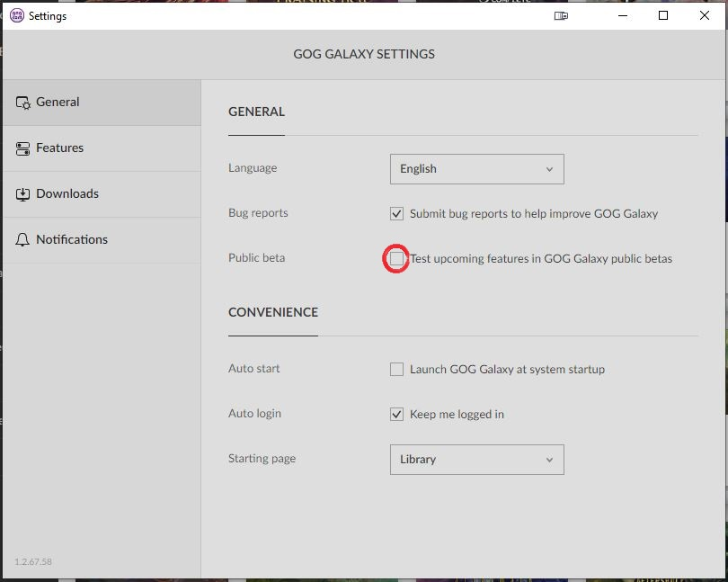Viewport: 728px width, 582px height.
Task: Click the Language label
Action: tap(253, 168)
